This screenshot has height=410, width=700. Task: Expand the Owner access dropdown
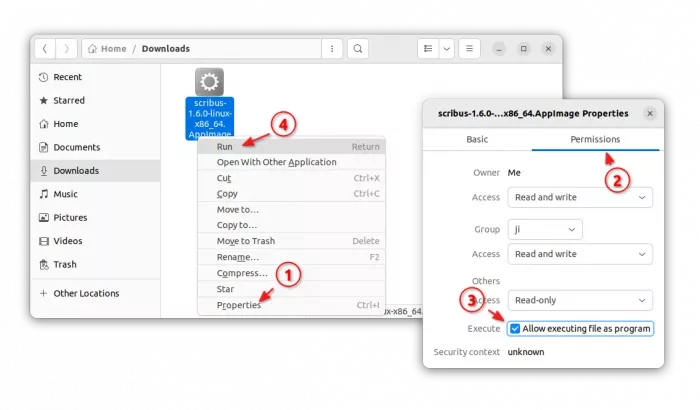pyautogui.click(x=579, y=197)
